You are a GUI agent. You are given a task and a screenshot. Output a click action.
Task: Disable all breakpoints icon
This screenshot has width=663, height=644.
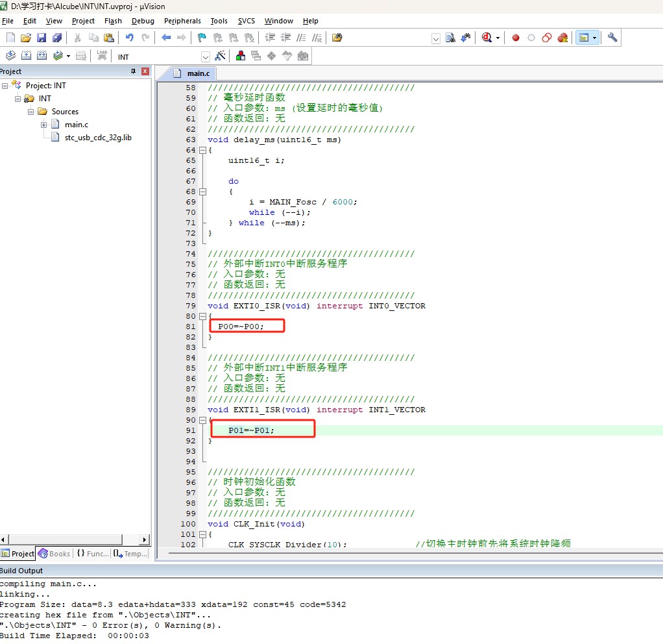pos(547,38)
